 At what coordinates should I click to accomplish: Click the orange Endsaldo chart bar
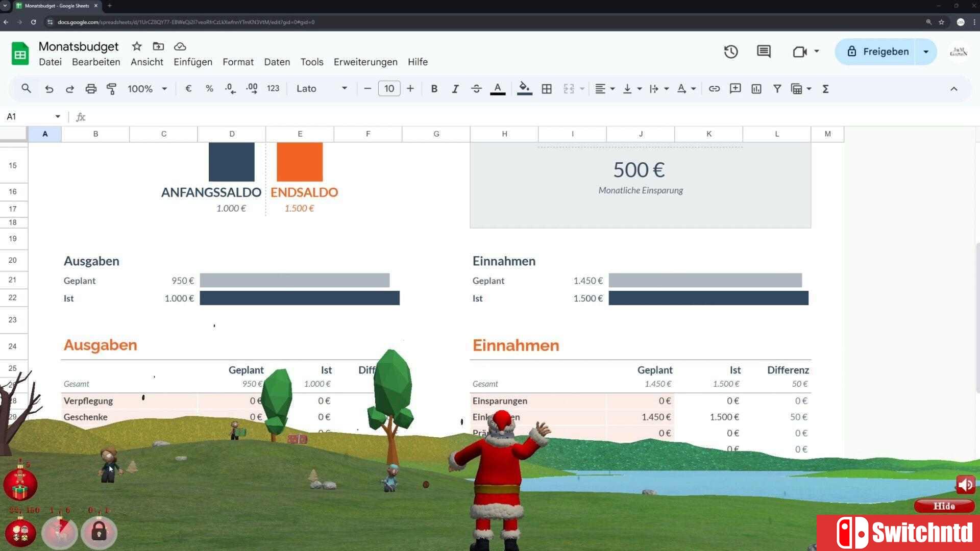point(300,162)
